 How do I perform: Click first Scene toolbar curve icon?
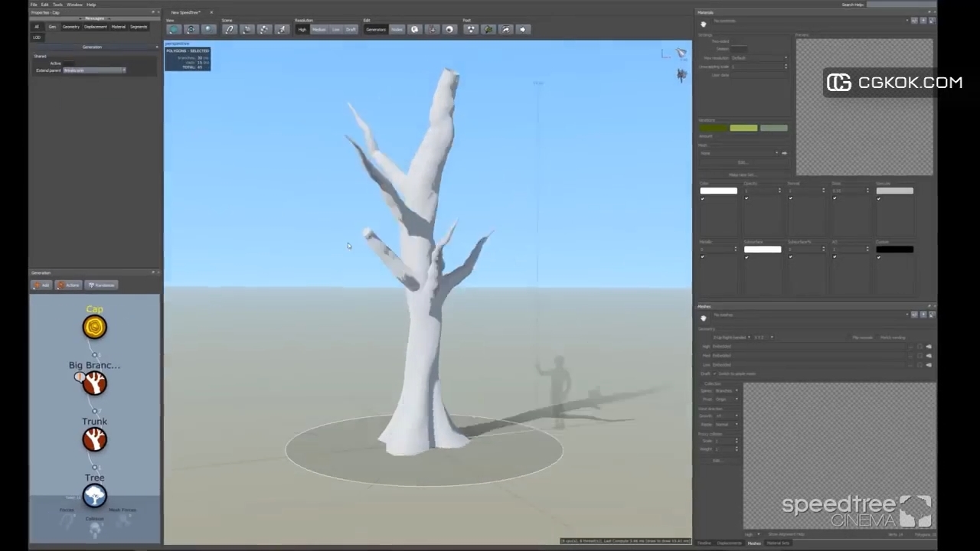click(x=229, y=30)
